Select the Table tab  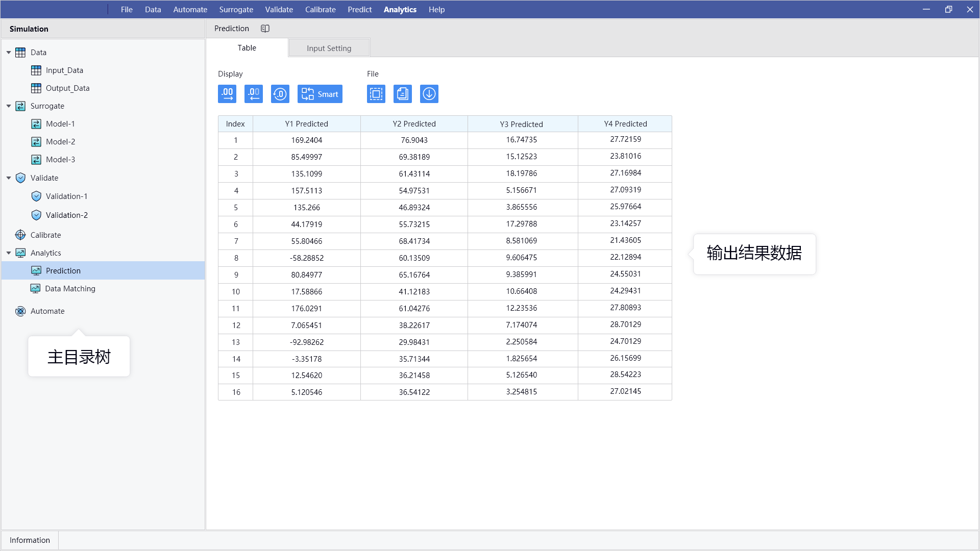click(247, 47)
